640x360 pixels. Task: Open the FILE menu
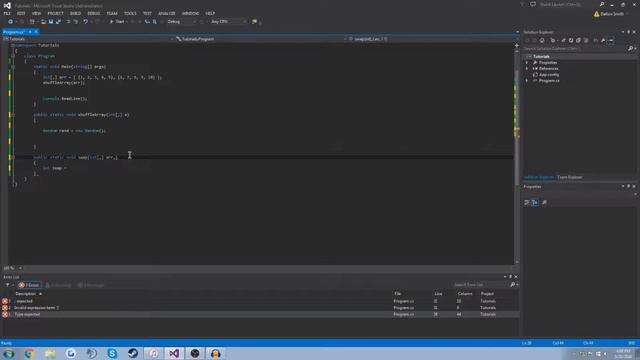[x=7, y=13]
